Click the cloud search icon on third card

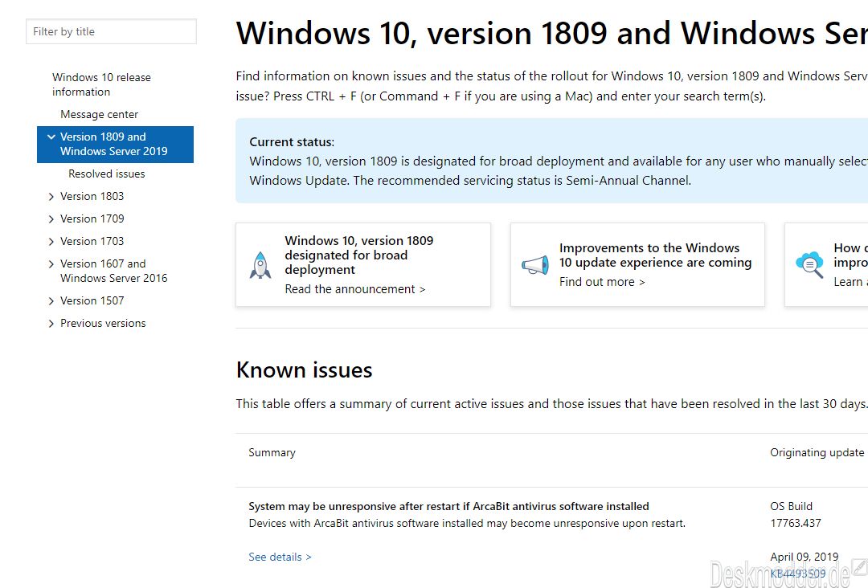pos(809,265)
